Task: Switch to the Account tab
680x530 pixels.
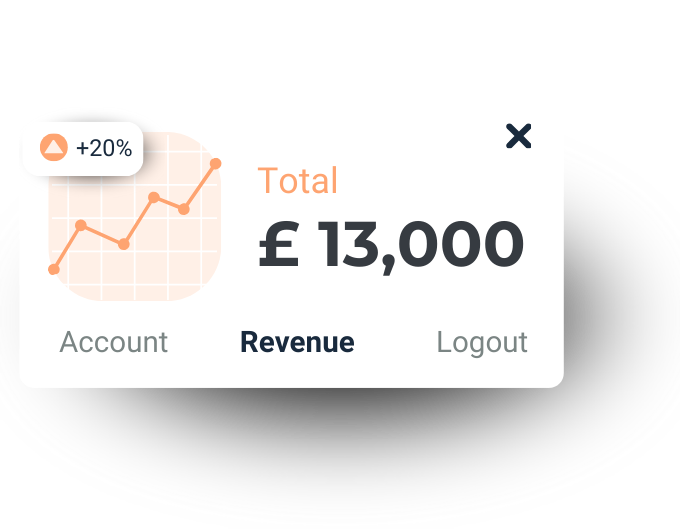Action: (x=114, y=342)
